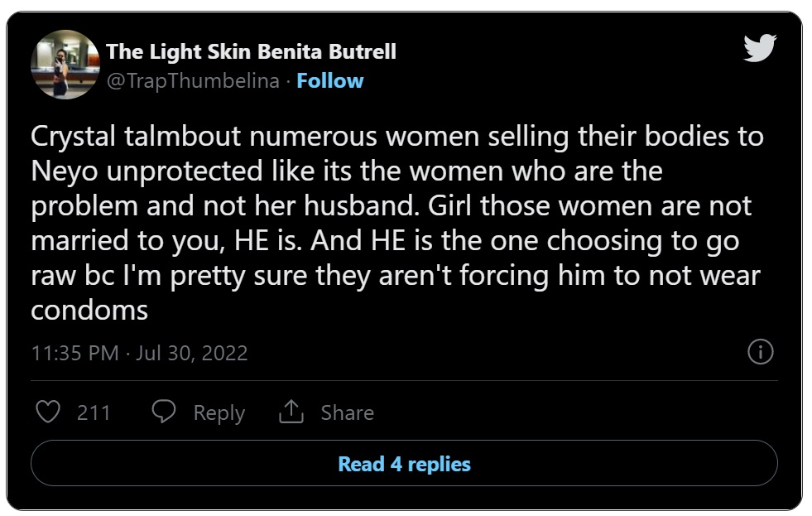
Task: Click the tweet body text
Action: click(x=397, y=223)
